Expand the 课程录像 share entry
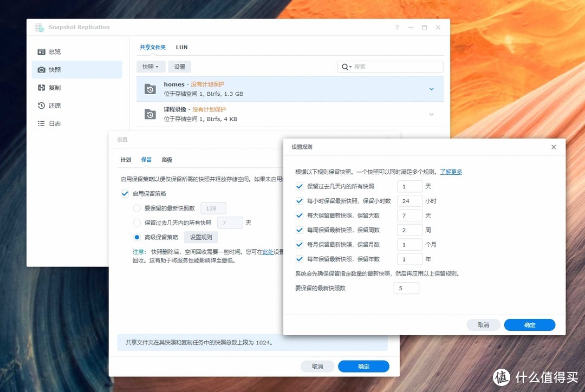 pyautogui.click(x=431, y=114)
